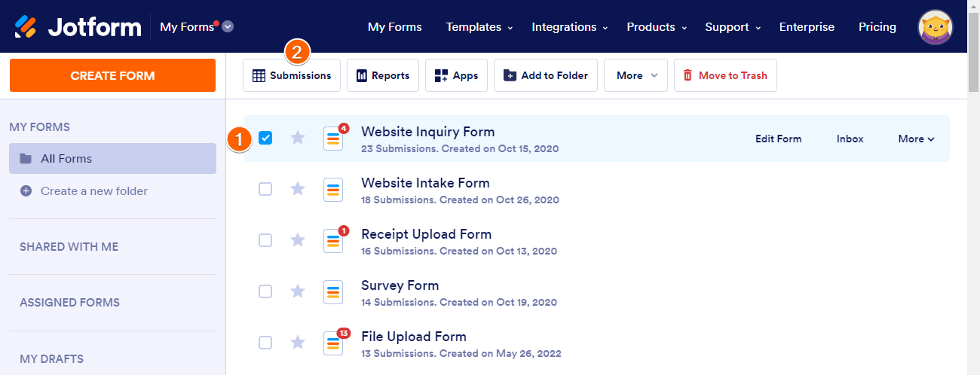Move selected form to Trash
The image size is (980, 375).
pyautogui.click(x=724, y=75)
